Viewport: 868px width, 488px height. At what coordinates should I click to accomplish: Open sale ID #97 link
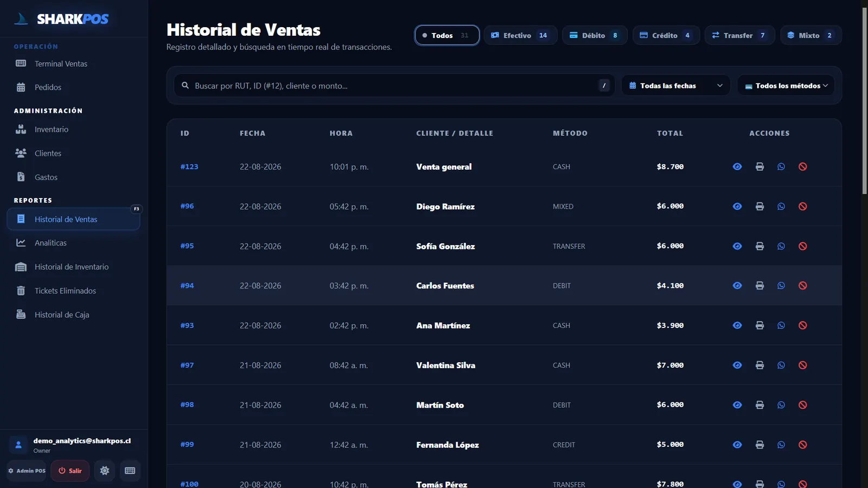(x=187, y=365)
